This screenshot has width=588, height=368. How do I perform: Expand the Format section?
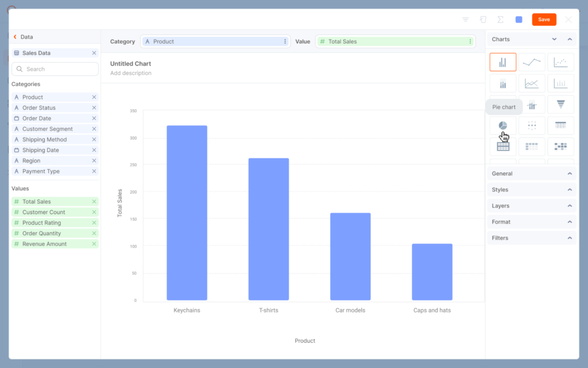point(532,222)
